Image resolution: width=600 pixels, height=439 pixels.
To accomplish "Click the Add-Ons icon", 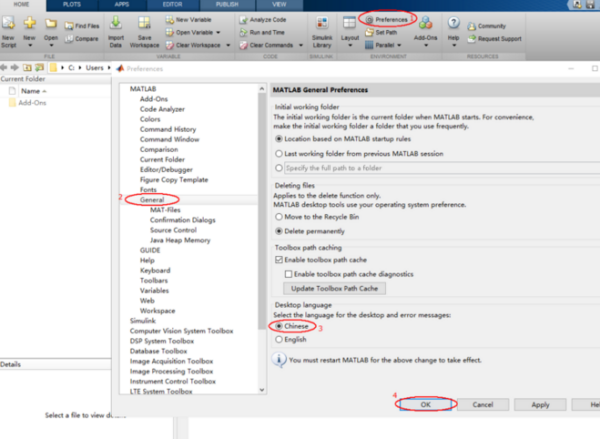I will (x=425, y=23).
